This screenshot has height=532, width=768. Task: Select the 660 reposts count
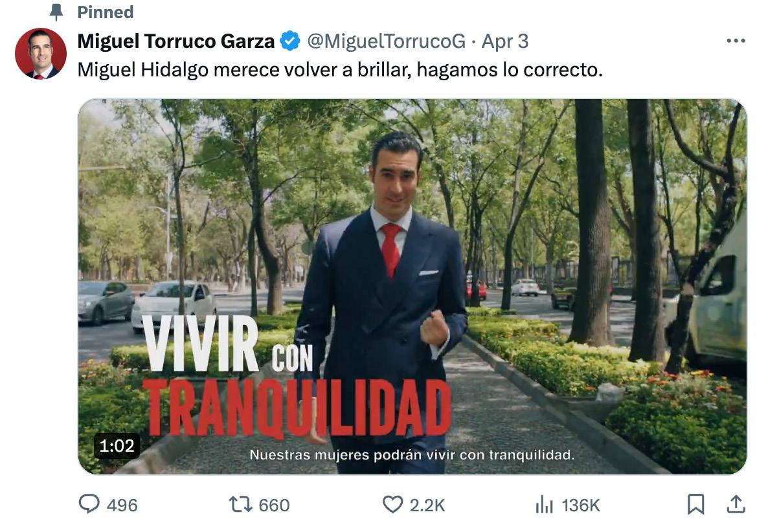pos(275,505)
